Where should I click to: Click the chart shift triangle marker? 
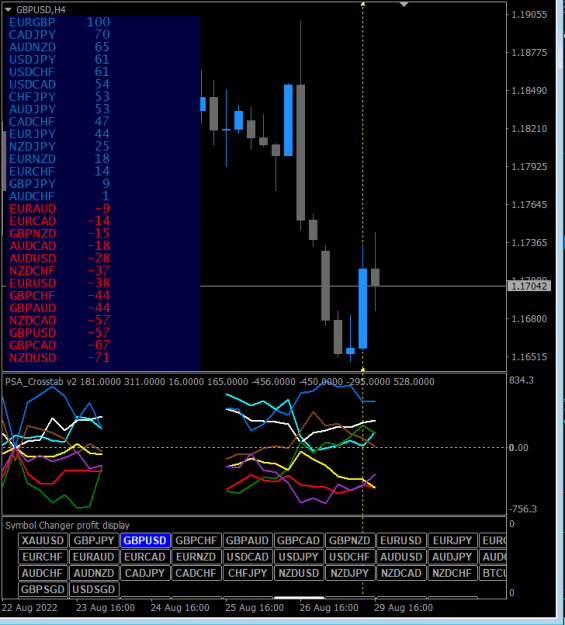coord(404,4)
